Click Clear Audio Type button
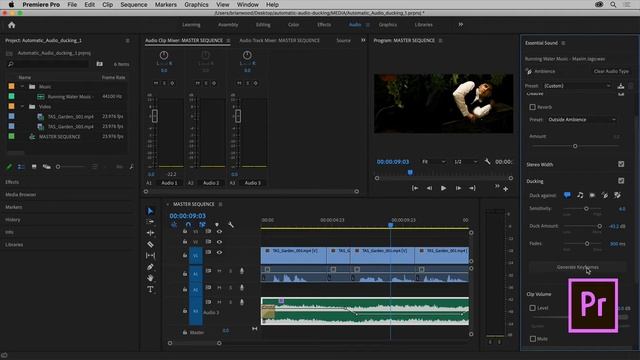 [x=611, y=71]
